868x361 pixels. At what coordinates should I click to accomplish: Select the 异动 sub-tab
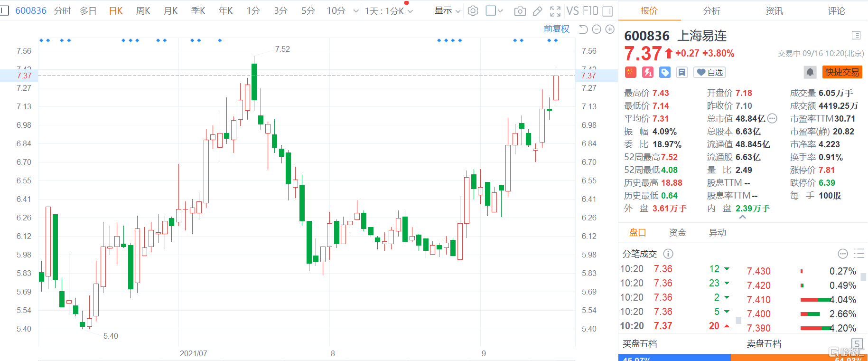pos(718,232)
